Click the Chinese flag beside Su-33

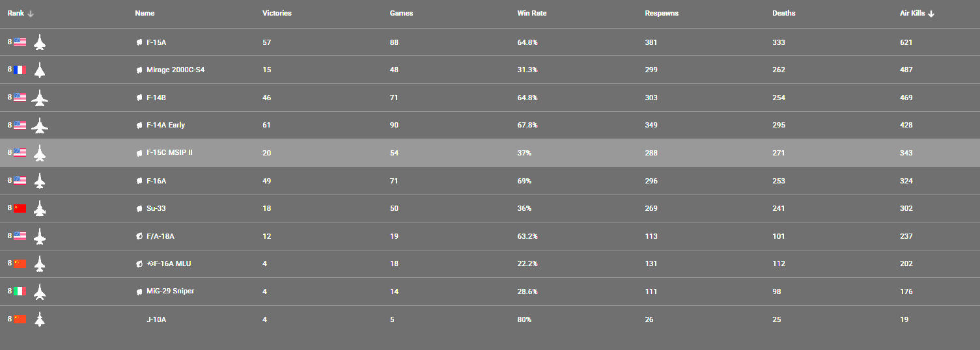click(20, 208)
